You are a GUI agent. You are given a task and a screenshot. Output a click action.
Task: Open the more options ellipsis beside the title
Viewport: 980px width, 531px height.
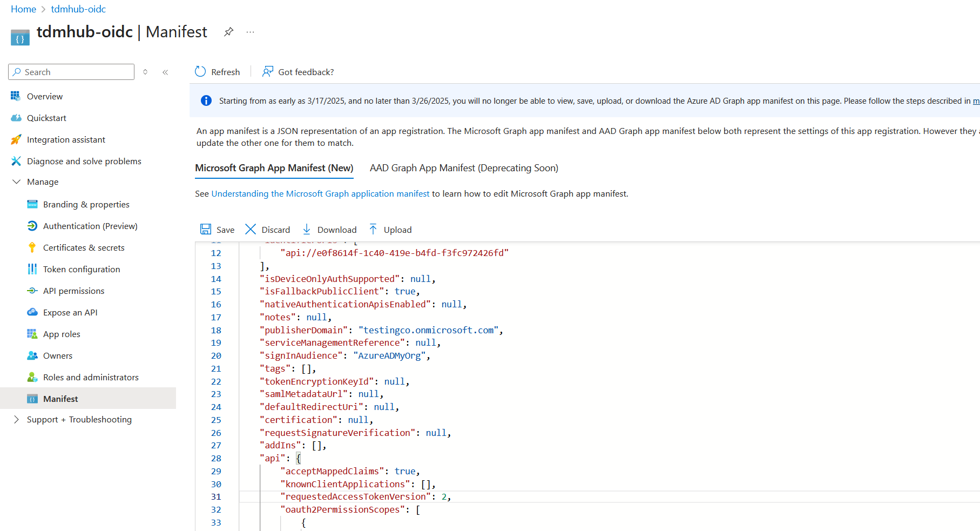coord(250,32)
